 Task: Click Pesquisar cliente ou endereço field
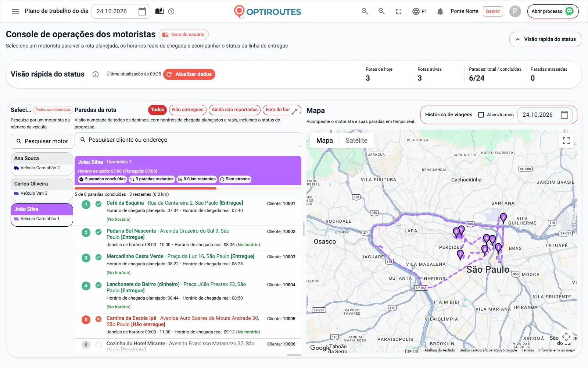coord(188,140)
